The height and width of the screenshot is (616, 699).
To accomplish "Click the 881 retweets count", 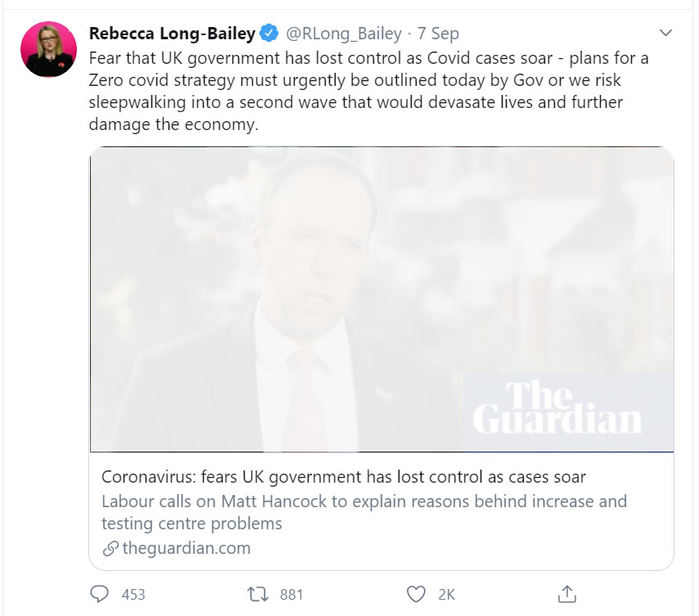I will pos(291,595).
